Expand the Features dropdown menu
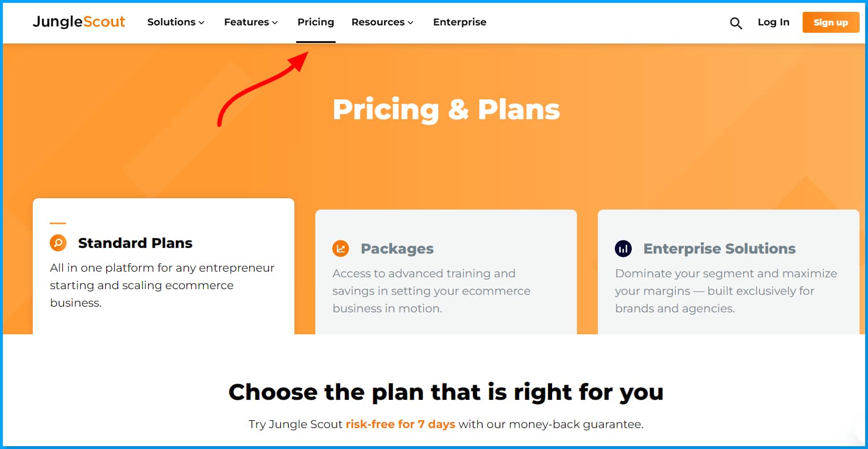This screenshot has height=449, width=868. pos(251,22)
